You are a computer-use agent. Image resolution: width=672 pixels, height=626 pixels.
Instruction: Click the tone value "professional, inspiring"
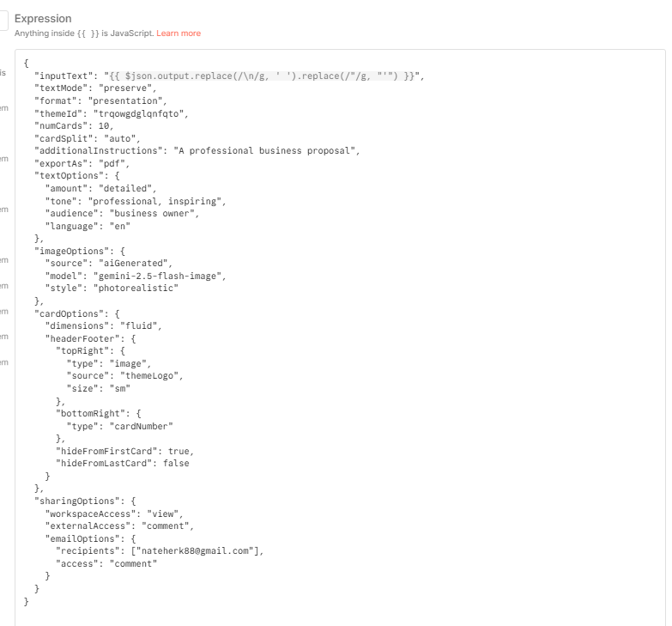[x=154, y=202]
